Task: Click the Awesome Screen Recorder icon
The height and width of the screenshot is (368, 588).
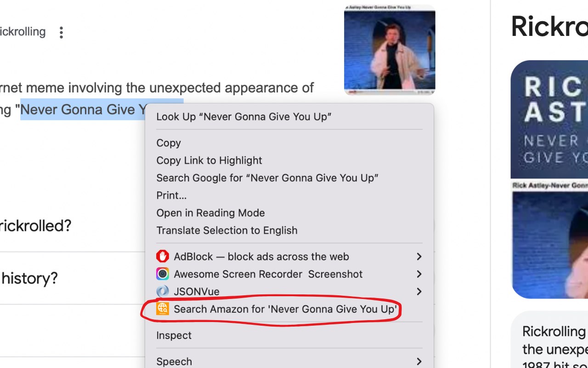Action: [x=163, y=274]
